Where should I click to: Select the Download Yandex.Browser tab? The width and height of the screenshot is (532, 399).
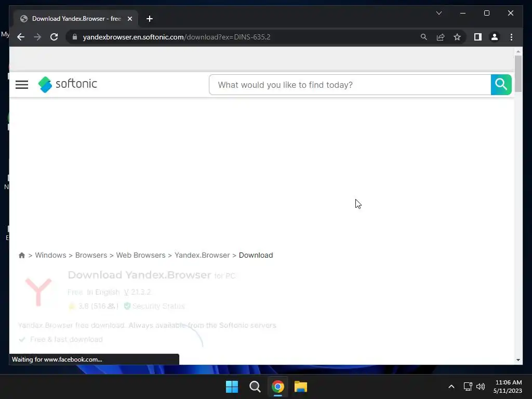pyautogui.click(x=76, y=19)
